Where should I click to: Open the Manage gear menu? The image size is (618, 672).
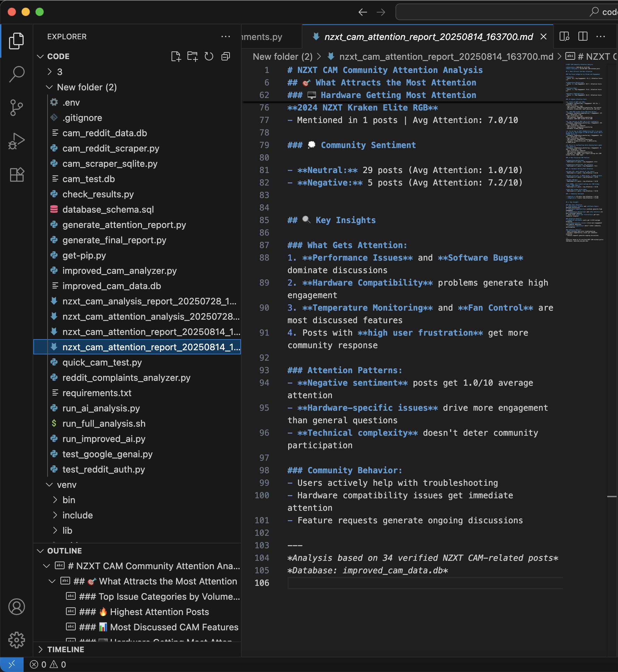[16, 640]
